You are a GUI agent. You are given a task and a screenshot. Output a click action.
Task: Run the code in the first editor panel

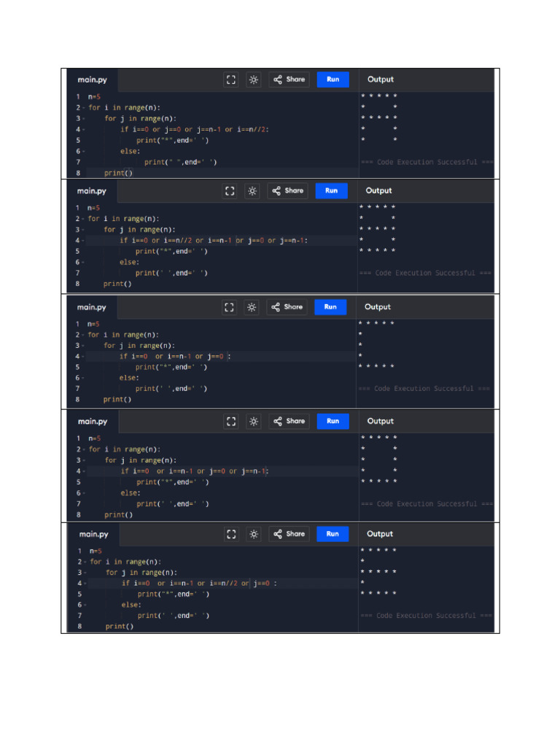(x=332, y=80)
